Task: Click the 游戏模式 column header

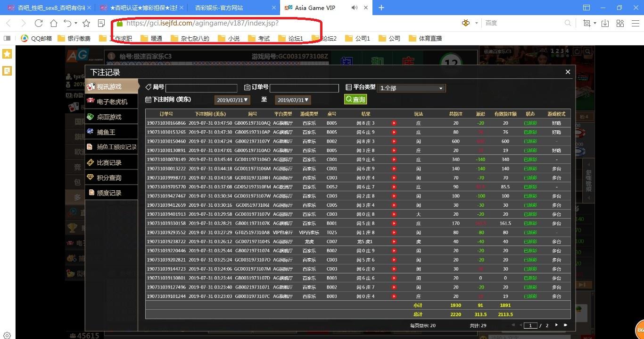Action: [x=556, y=114]
